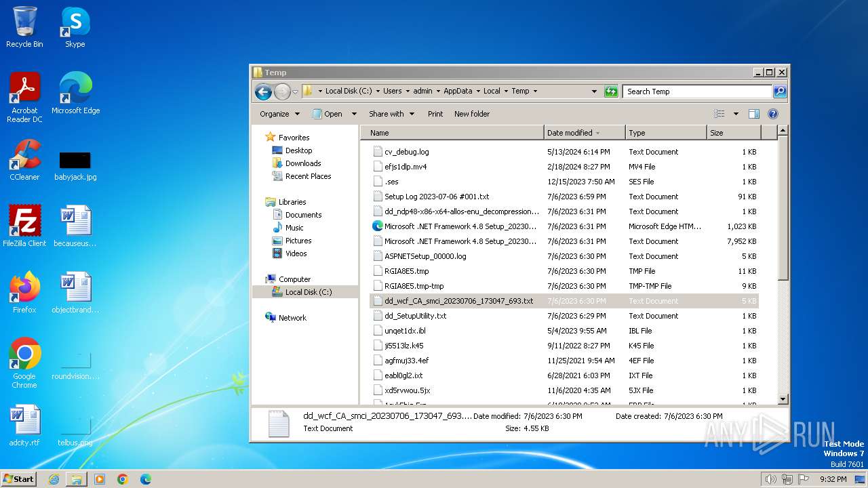Open Internet Explorer from taskbar

[54, 479]
